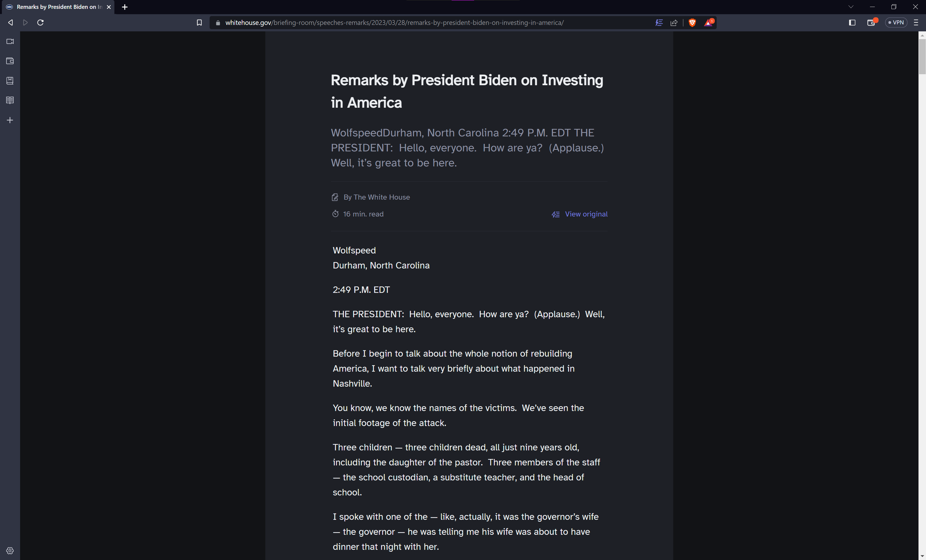Open Brave Shields for this site
The height and width of the screenshot is (560, 926).
click(692, 23)
